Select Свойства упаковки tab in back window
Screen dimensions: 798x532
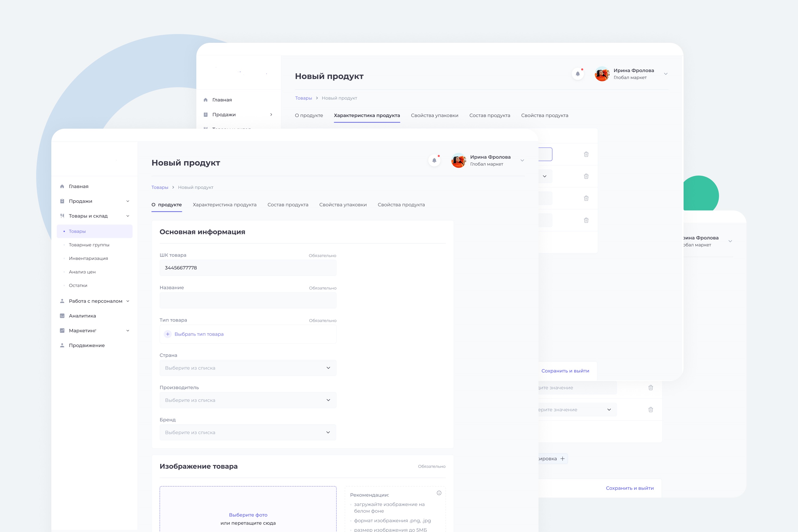(x=435, y=115)
